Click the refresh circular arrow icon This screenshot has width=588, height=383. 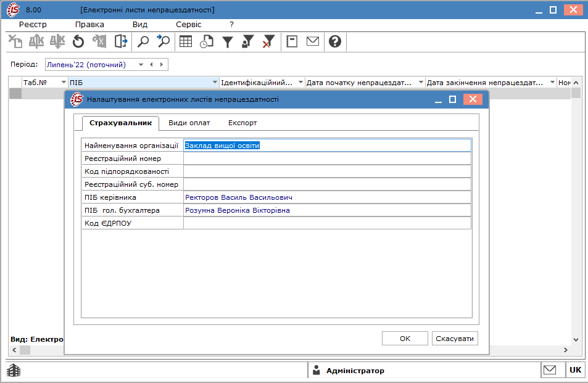pyautogui.click(x=78, y=41)
